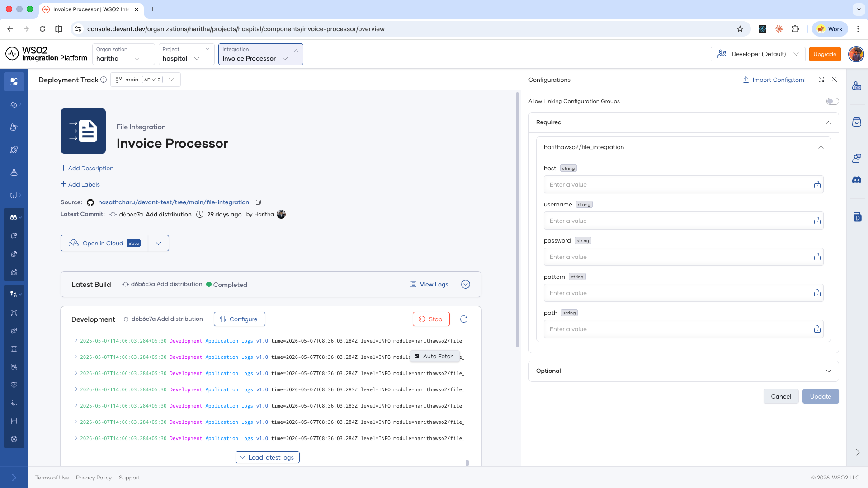Collapse the harithawso2/file_integration section
This screenshot has height=488, width=868.
[683, 147]
